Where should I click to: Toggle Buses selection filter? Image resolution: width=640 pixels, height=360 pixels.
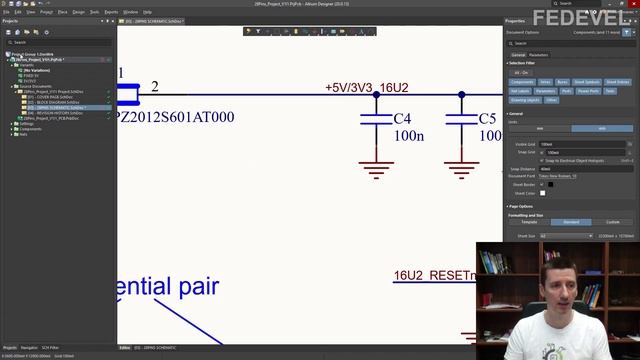(562, 82)
